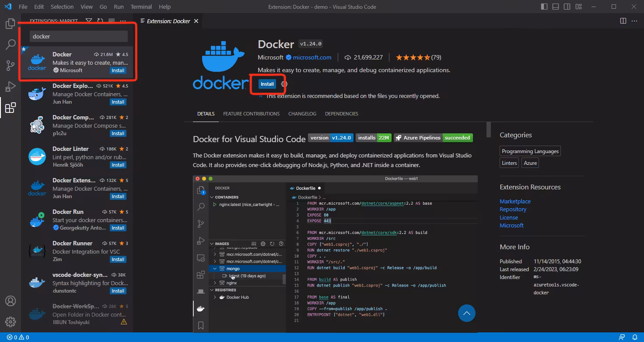644x342 pixels.
Task: Open the microsoft.com publisher domain link
Action: 312,57
